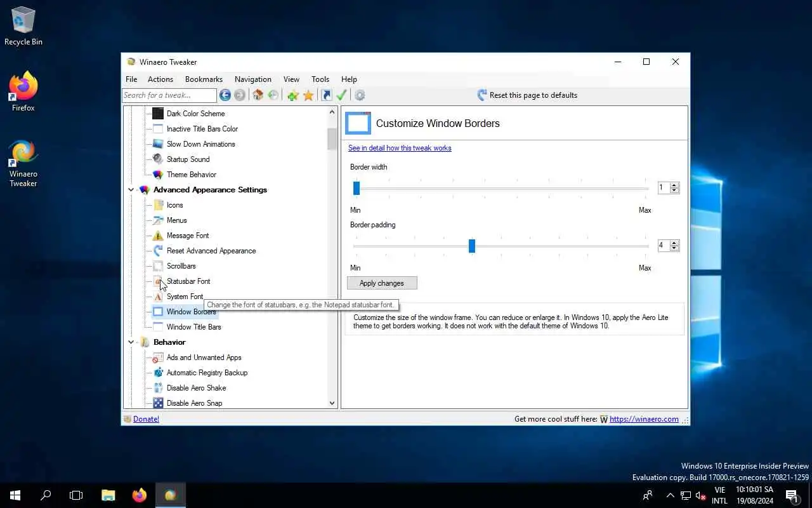The image size is (812, 508).
Task: Click the Border padding slider thumb
Action: coord(472,246)
